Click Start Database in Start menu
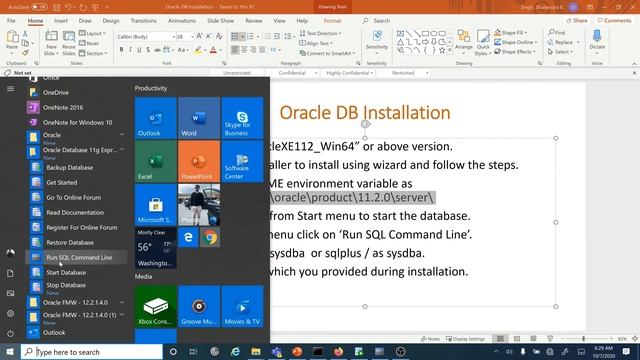Viewport: 640px width, 360px height. 77,272
